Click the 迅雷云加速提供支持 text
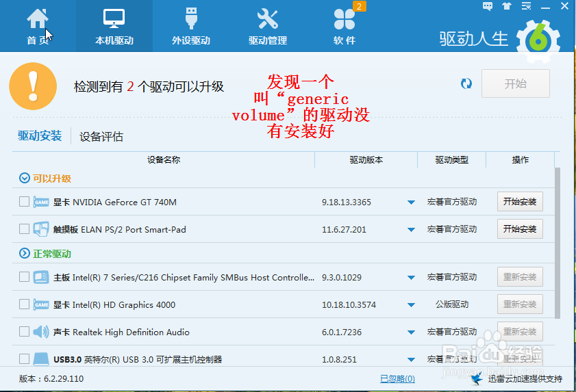 click(x=525, y=379)
